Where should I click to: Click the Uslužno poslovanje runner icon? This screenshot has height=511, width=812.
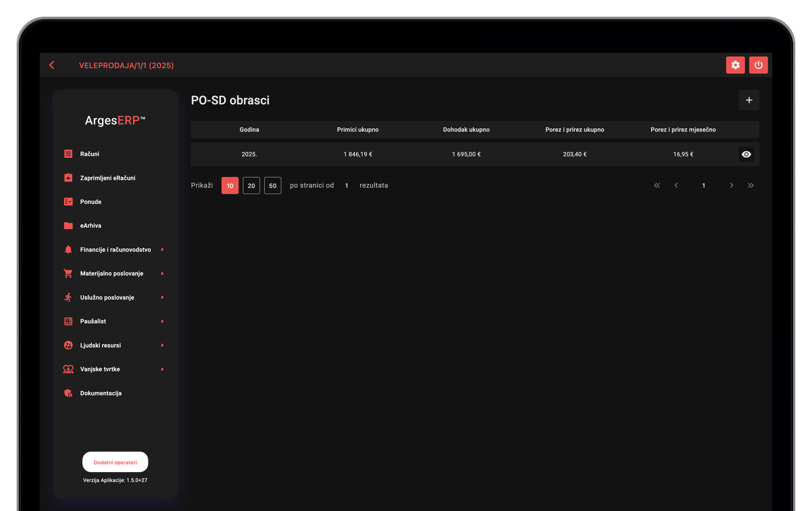coord(68,298)
